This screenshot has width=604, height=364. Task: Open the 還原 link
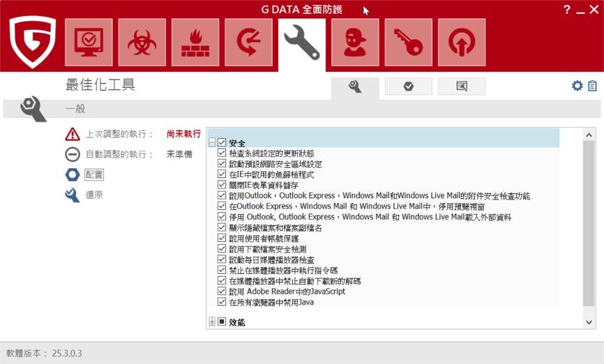pyautogui.click(x=94, y=195)
